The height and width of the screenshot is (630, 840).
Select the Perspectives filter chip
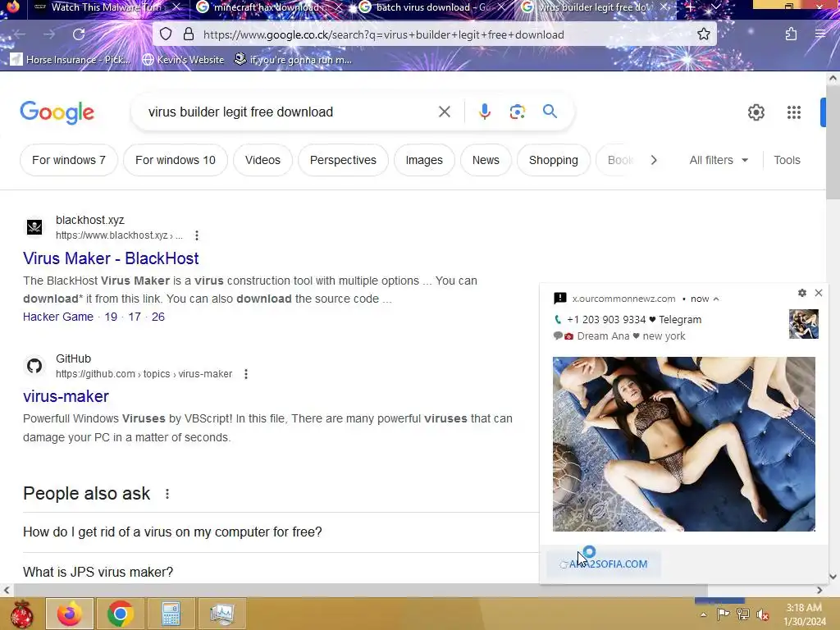click(343, 160)
